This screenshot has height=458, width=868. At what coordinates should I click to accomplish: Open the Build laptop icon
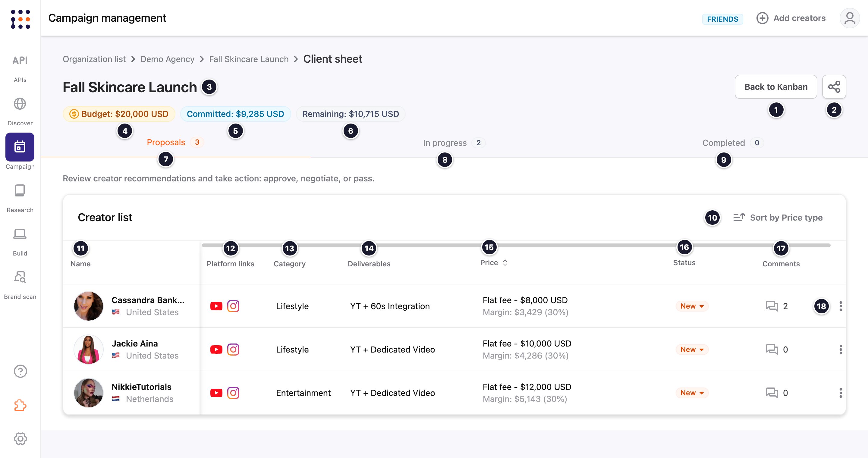[20, 234]
